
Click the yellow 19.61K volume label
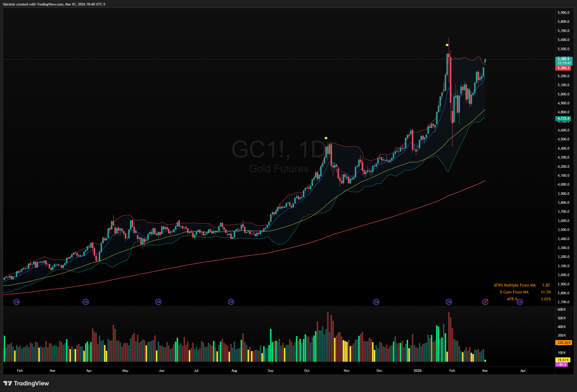point(563,360)
